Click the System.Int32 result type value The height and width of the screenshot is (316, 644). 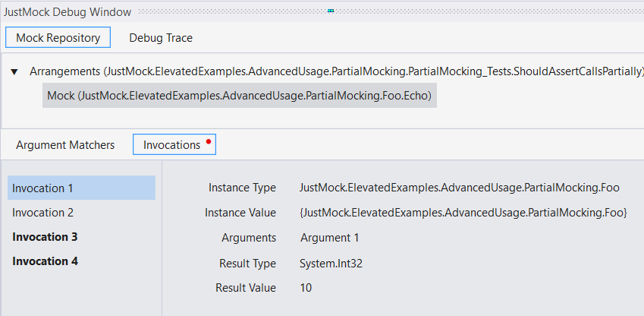pos(331,264)
